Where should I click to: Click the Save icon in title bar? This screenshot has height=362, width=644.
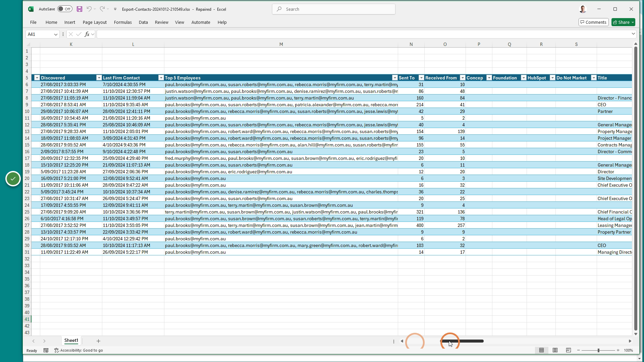pyautogui.click(x=79, y=9)
